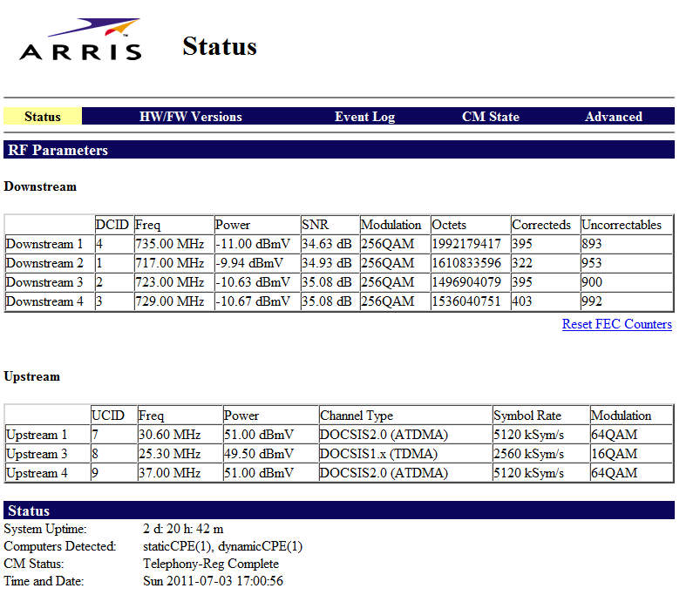The image size is (700, 595).
Task: Click the Downstream 1 SNR value 34.63 dB
Action: pyautogui.click(x=326, y=244)
